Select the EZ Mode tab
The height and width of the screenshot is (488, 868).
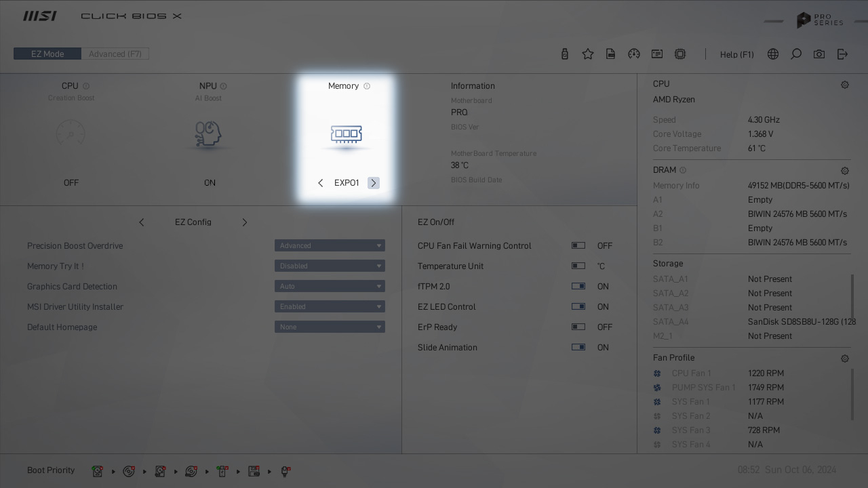47,54
